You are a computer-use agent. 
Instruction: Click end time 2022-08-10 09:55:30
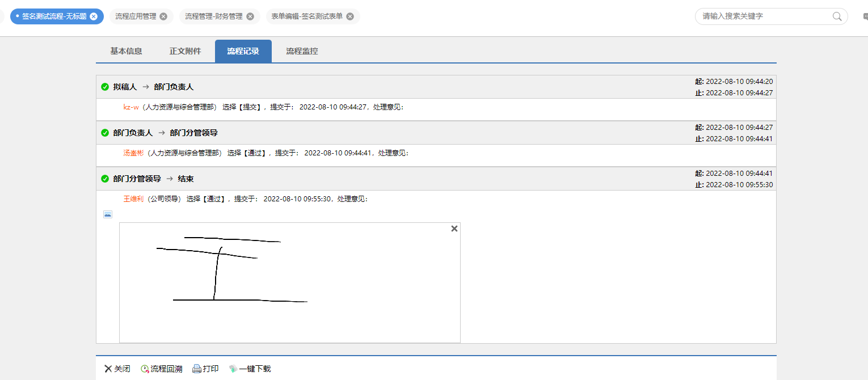tap(739, 185)
